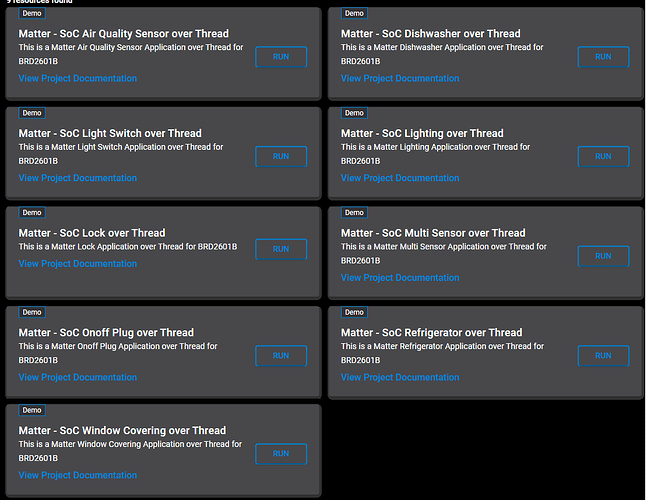Viewport: 646px width, 500px height.
Task: Select the Matter - SoC Refrigerator over Thread title
Action: click(431, 333)
